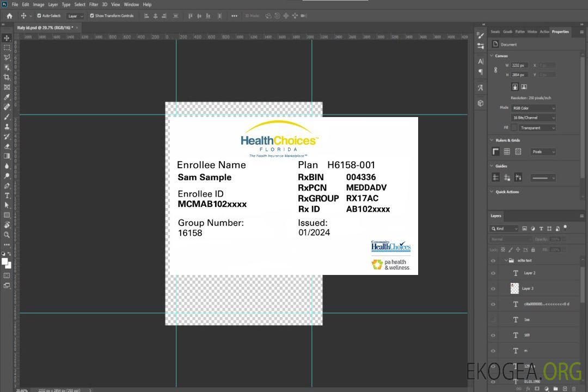This screenshot has width=588, height=392.
Task: Select the Zoom magnifier tool
Action: coord(7,235)
